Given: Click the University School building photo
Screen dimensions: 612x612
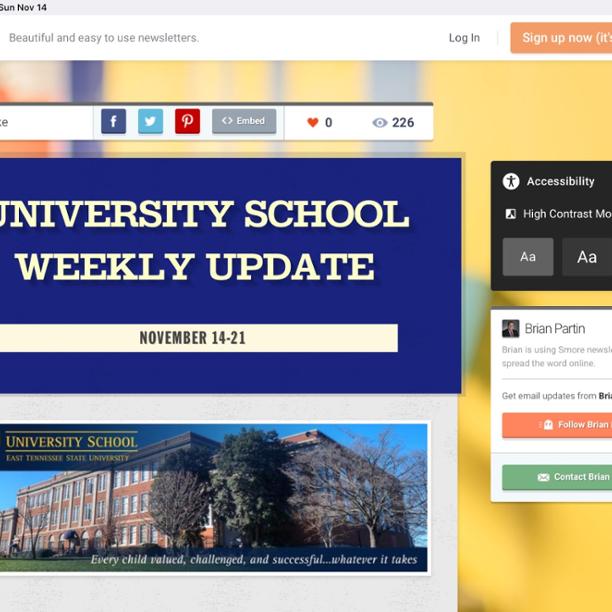Looking at the screenshot, I should point(214,498).
